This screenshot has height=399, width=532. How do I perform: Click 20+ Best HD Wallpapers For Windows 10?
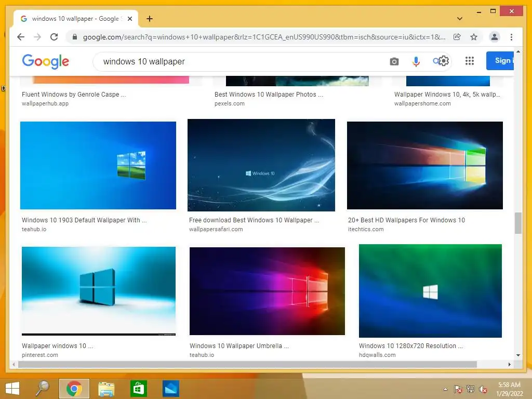pos(406,220)
